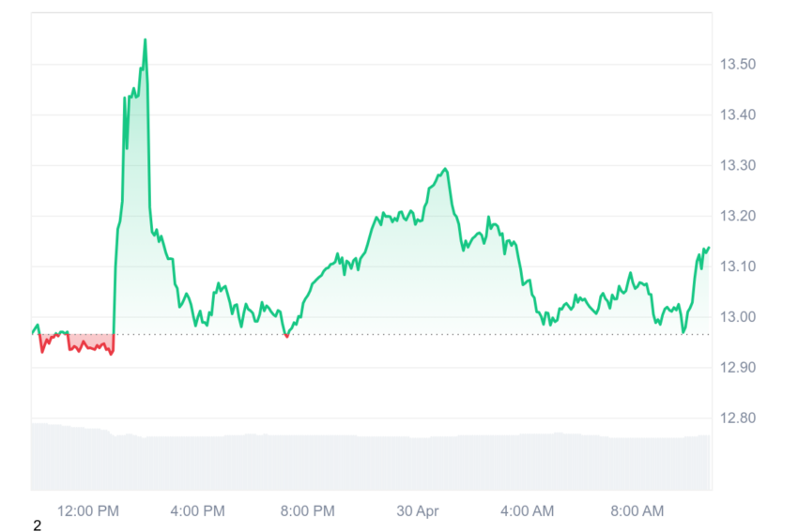This screenshot has width=798, height=532.
Task: Click the 4:00 AM time label
Action: coord(528,511)
